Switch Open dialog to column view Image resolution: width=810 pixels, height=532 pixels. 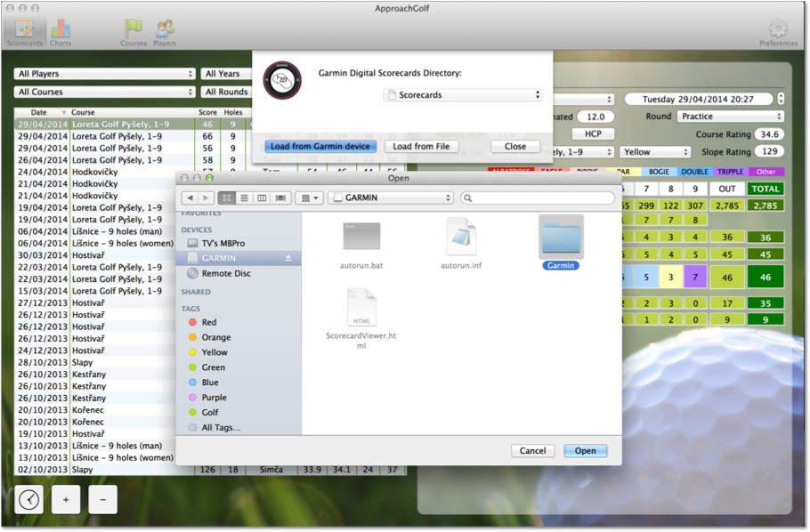pos(262,197)
